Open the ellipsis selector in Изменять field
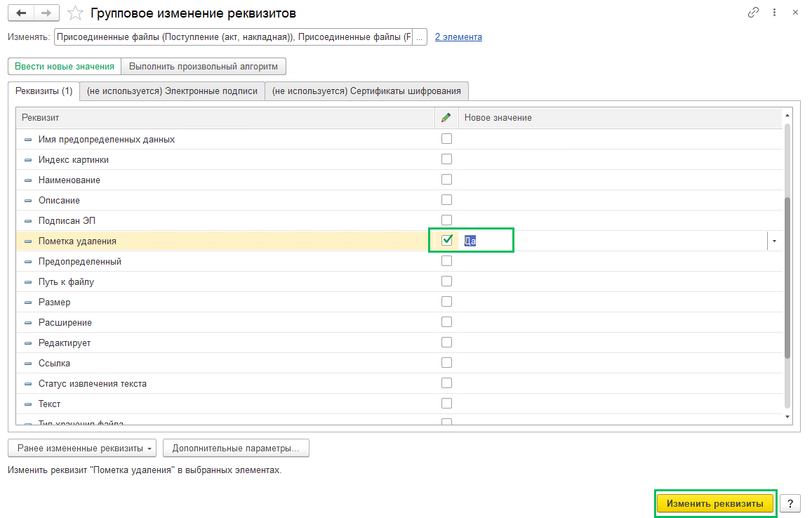The image size is (812, 518). pyautogui.click(x=420, y=36)
